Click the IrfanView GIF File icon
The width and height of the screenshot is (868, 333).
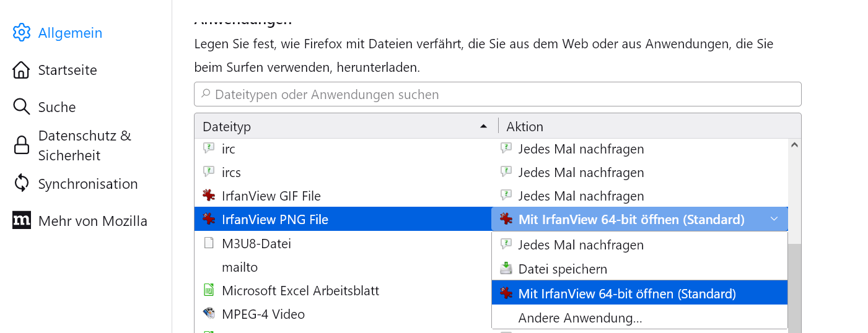coord(209,196)
